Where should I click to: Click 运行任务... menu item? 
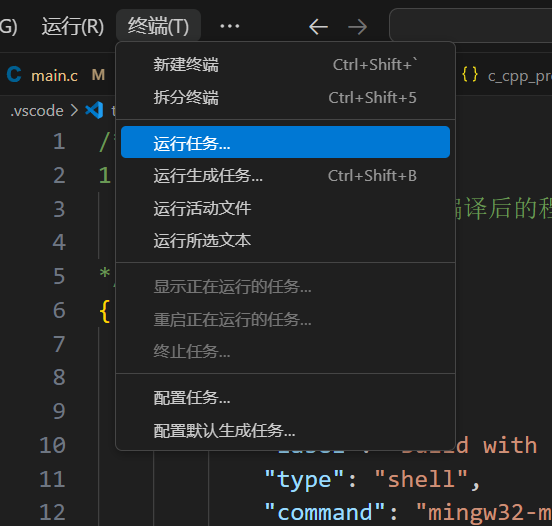click(x=285, y=142)
